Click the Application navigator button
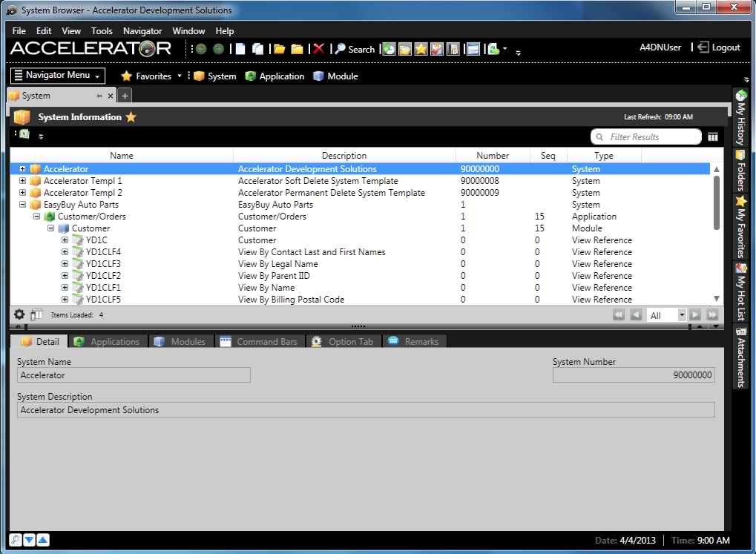The height and width of the screenshot is (554, 756). coord(275,76)
